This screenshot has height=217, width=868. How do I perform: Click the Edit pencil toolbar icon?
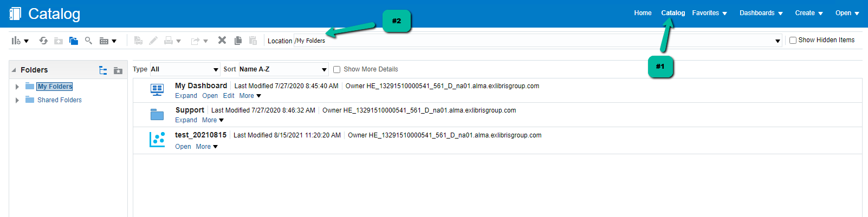click(153, 41)
